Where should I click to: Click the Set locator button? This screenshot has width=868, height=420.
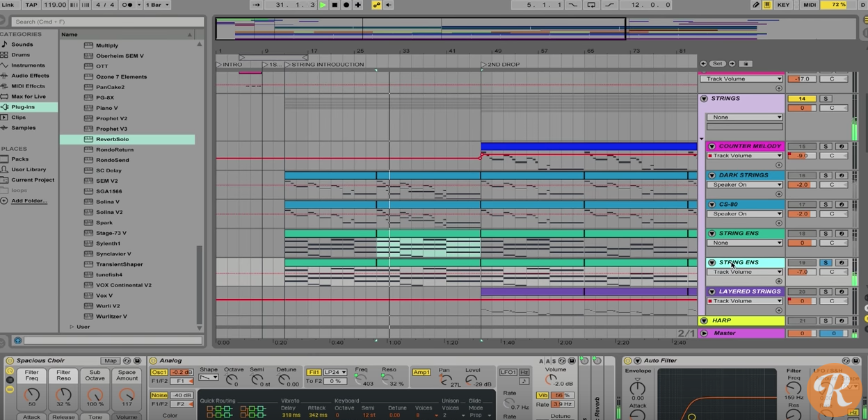(717, 64)
